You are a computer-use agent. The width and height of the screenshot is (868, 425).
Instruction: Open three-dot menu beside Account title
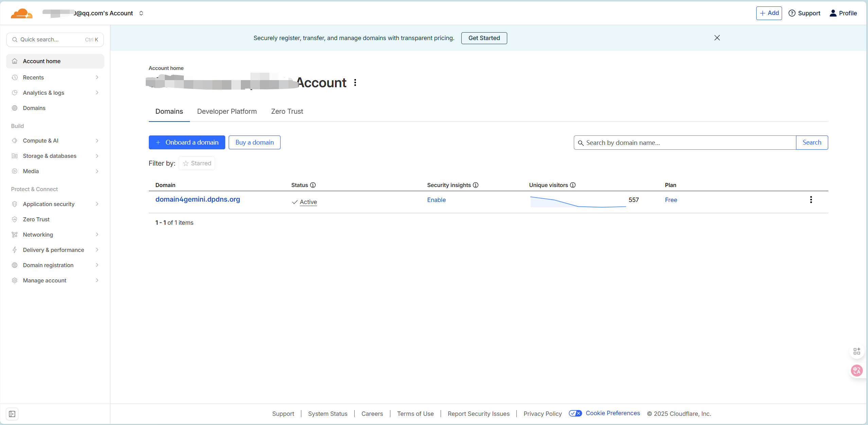(355, 82)
